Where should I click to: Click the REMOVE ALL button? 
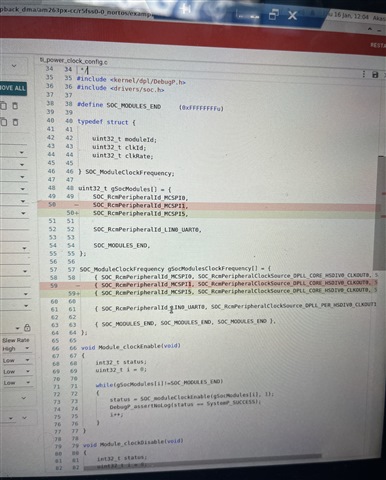13,88
